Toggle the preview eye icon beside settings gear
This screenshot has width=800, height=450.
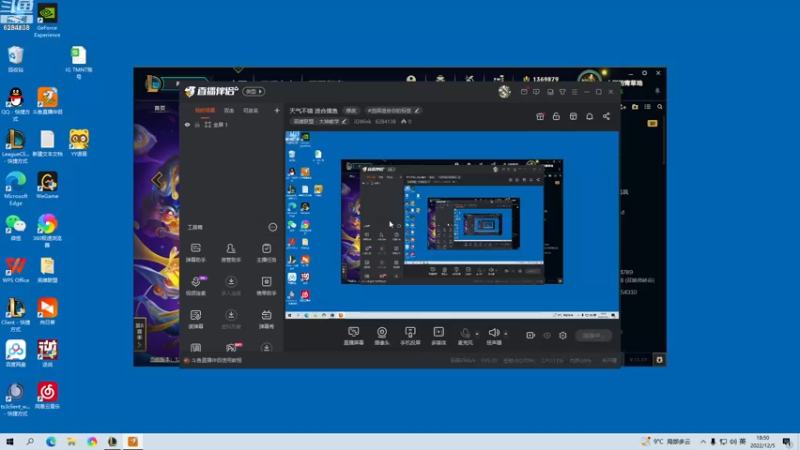547,335
